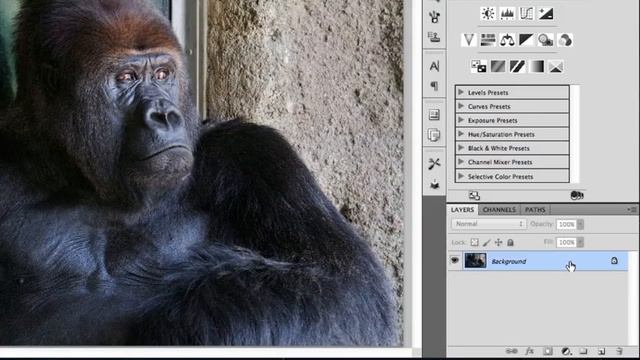Viewport: 640px width, 360px height.
Task: Open the Layers panel options menu
Action: (632, 209)
